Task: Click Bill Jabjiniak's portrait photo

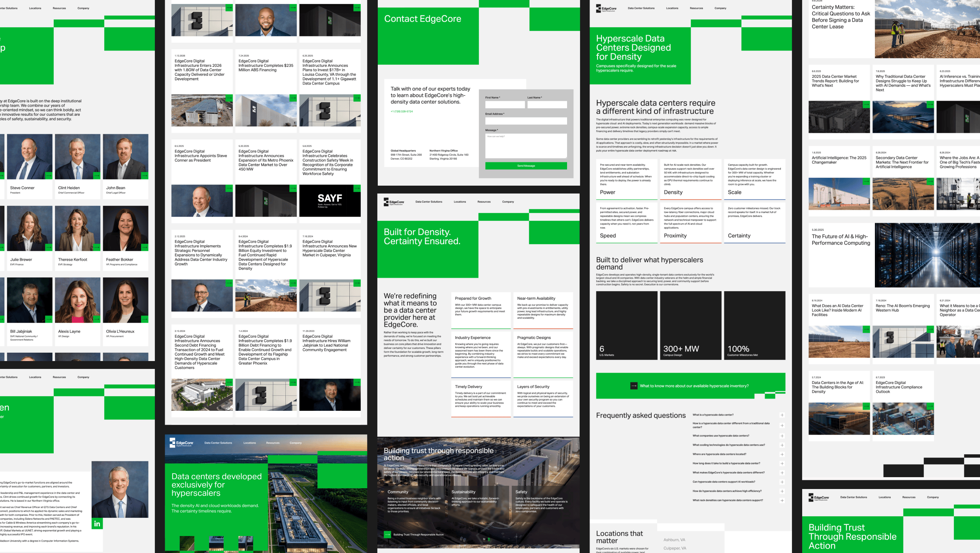Action: point(30,300)
